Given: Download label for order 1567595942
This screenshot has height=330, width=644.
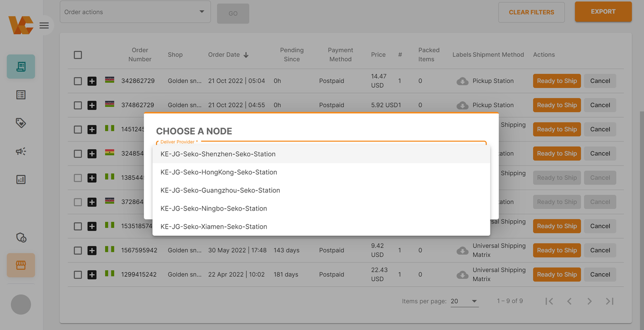Looking at the screenshot, I should (x=462, y=250).
